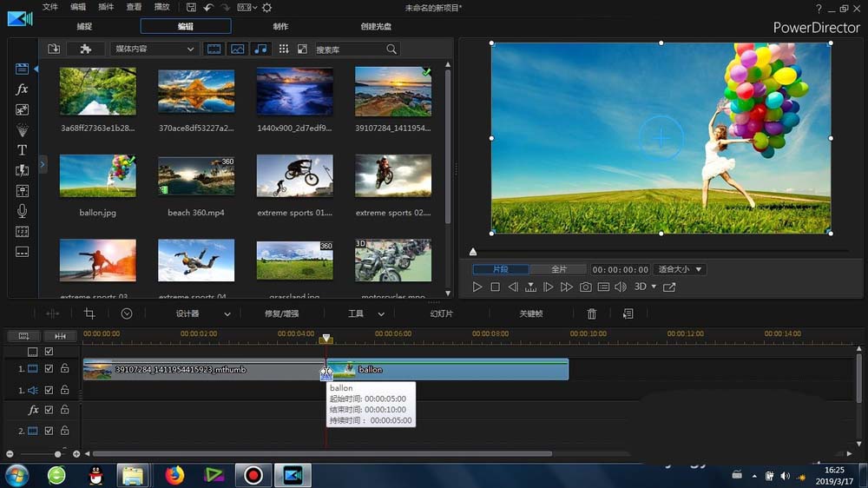This screenshot has width=868, height=488.
Task: Switch to the 制作 produce tab
Action: 280,26
